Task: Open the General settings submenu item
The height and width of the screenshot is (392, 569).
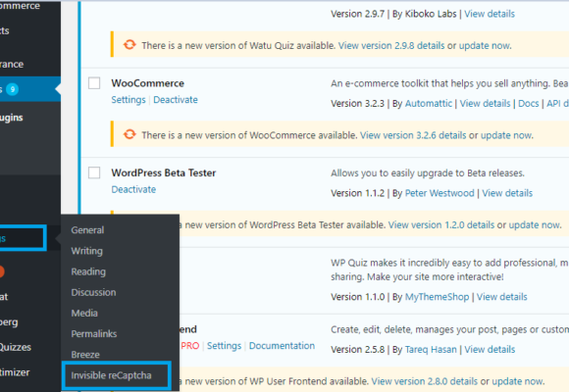Action: [x=87, y=230]
